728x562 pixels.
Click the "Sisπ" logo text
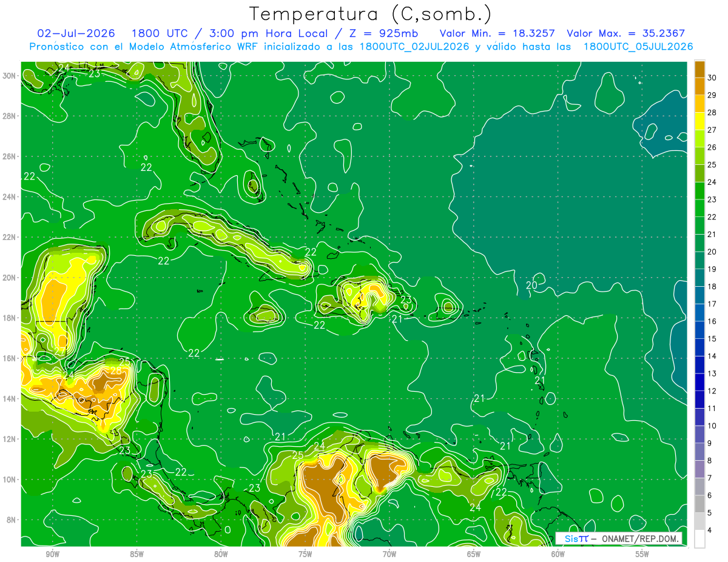(576, 538)
